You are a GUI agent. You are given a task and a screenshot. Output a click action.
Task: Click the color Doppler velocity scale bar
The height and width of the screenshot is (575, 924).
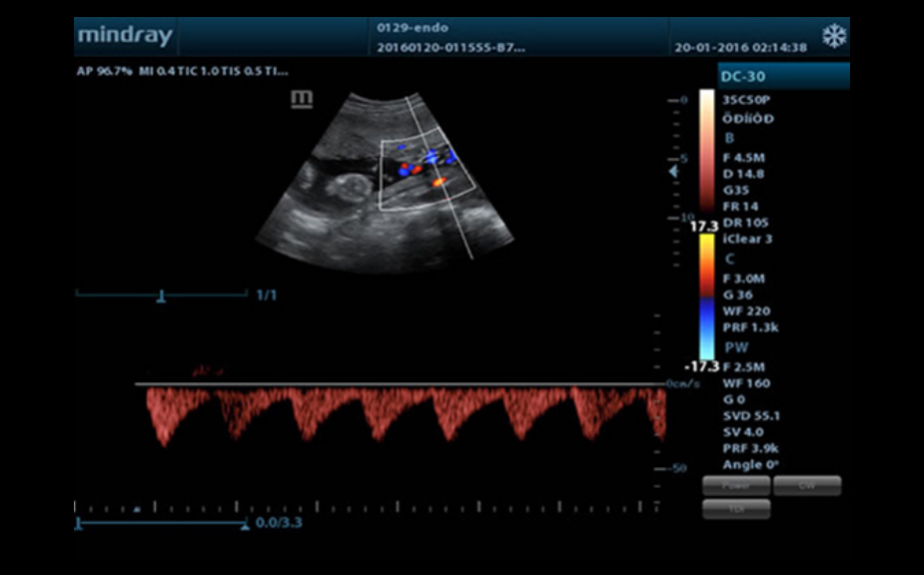coord(706,296)
